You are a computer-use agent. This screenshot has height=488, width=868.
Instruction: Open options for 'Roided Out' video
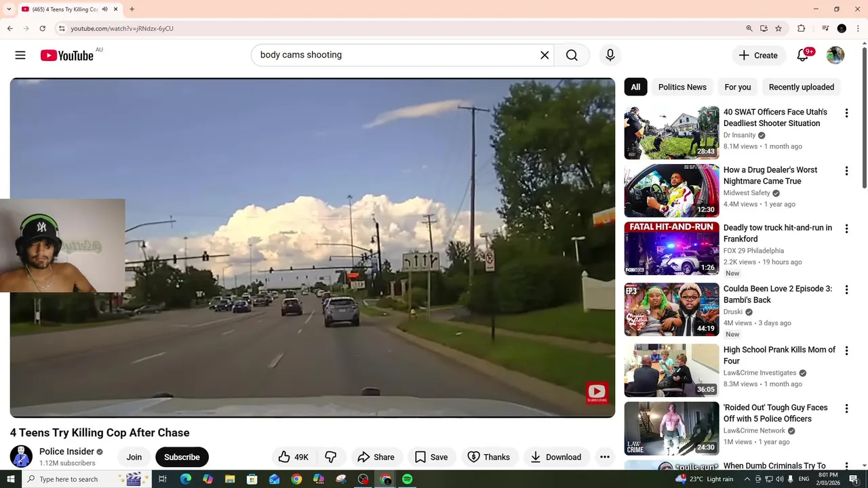pyautogui.click(x=846, y=409)
